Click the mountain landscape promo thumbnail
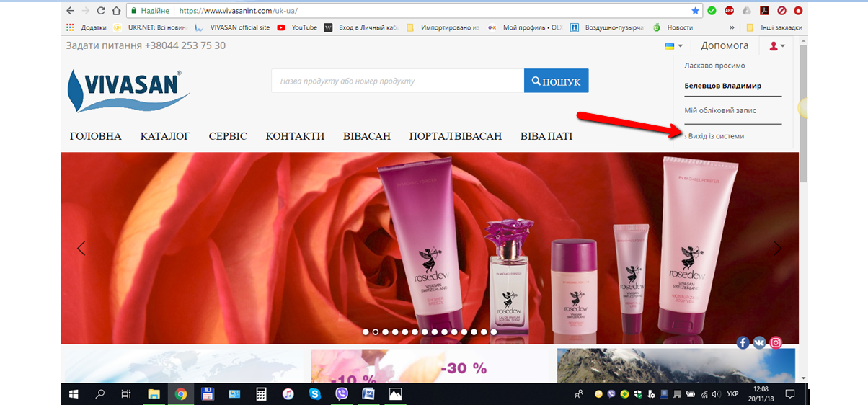This screenshot has width=868, height=405. tap(676, 366)
